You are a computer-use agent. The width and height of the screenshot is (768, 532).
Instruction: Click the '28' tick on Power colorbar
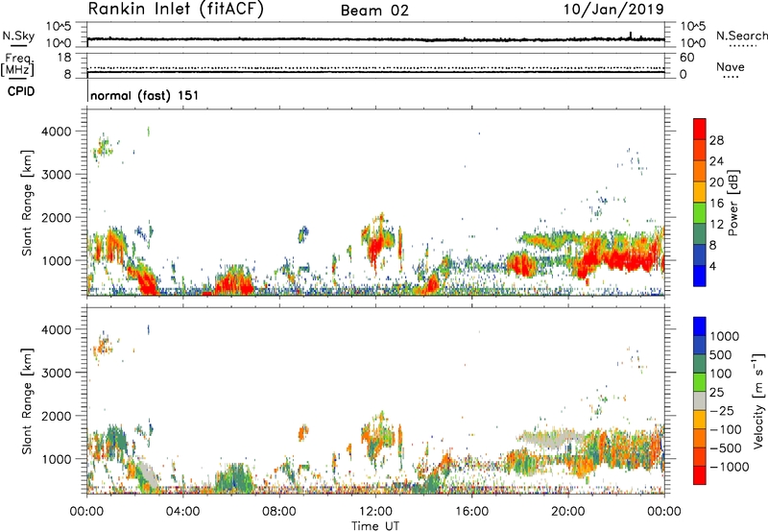point(716,140)
